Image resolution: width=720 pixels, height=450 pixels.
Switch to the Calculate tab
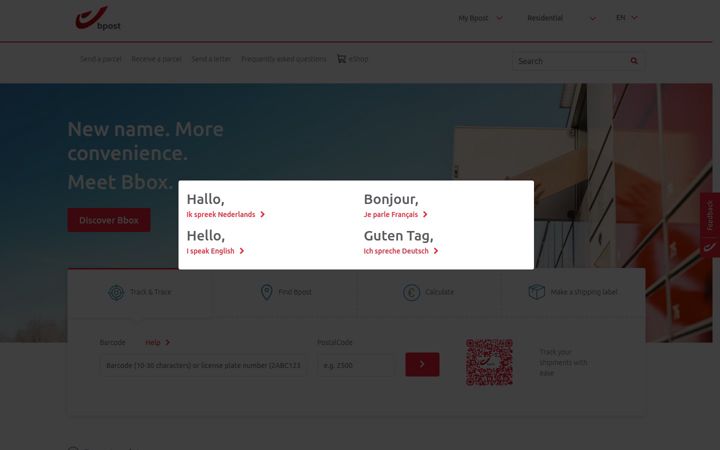pos(428,292)
